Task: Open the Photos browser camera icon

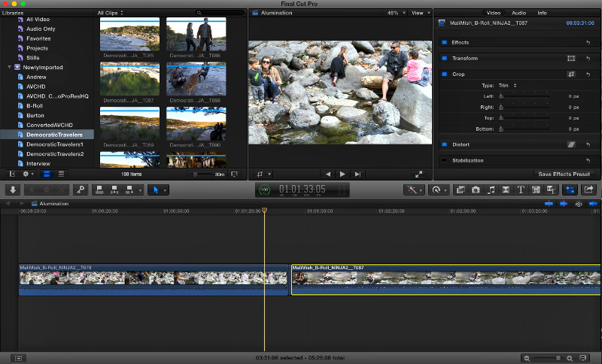Action: click(476, 190)
